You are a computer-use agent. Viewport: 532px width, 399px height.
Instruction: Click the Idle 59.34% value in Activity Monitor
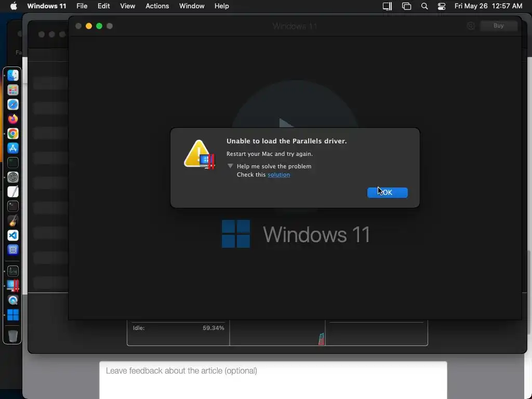[214, 328]
